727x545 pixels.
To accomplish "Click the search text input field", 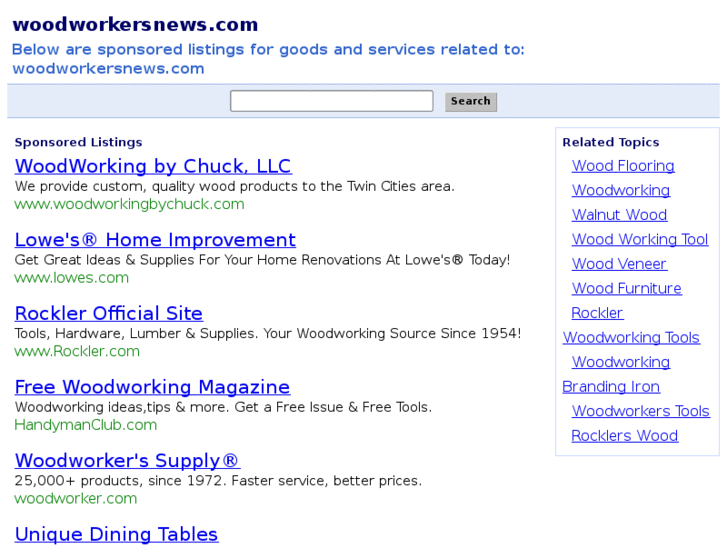I will [332, 101].
